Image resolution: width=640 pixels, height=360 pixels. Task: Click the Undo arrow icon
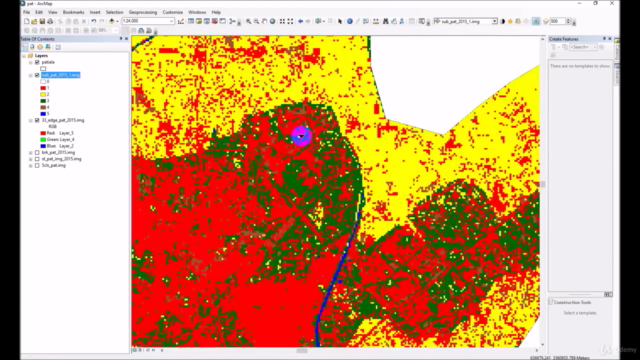94,21
